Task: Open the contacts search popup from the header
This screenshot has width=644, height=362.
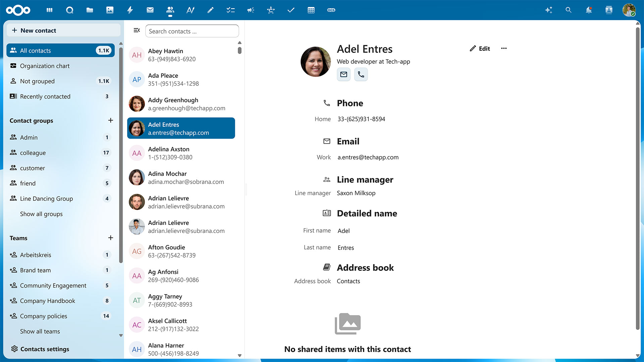Action: pos(569,10)
